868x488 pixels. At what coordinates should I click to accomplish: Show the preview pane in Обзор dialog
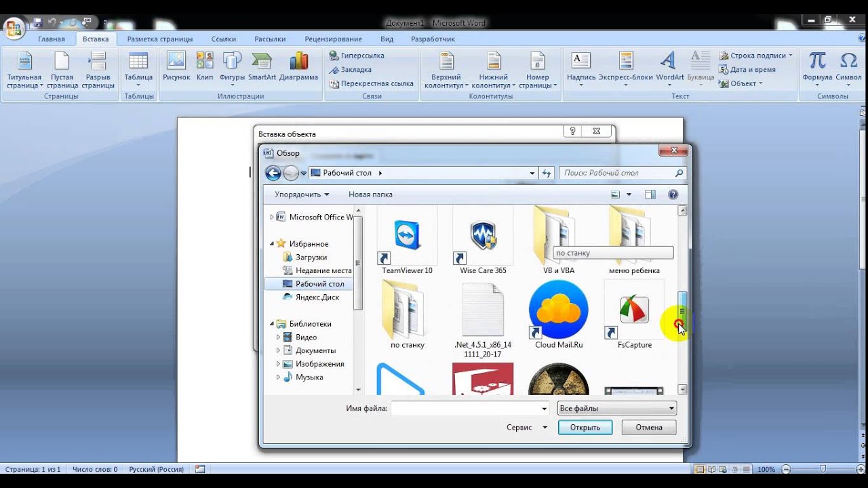(650, 195)
